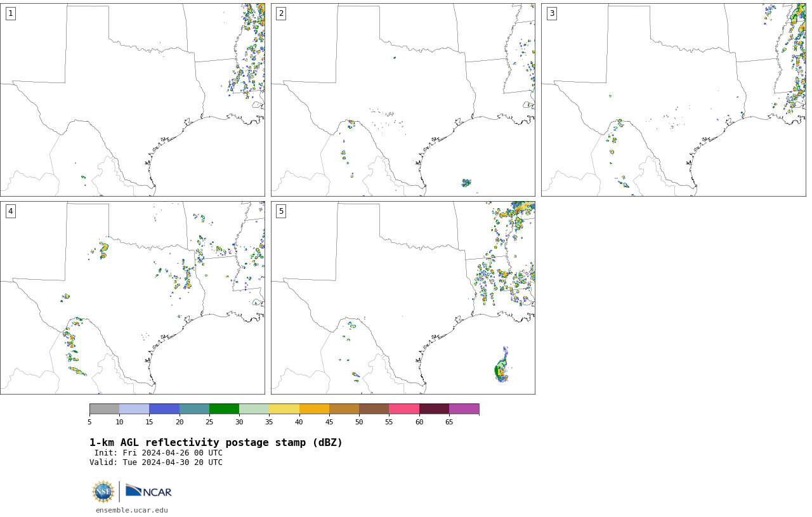
Task: Select the pink 55-60 dBZ swatch
Action: click(404, 409)
